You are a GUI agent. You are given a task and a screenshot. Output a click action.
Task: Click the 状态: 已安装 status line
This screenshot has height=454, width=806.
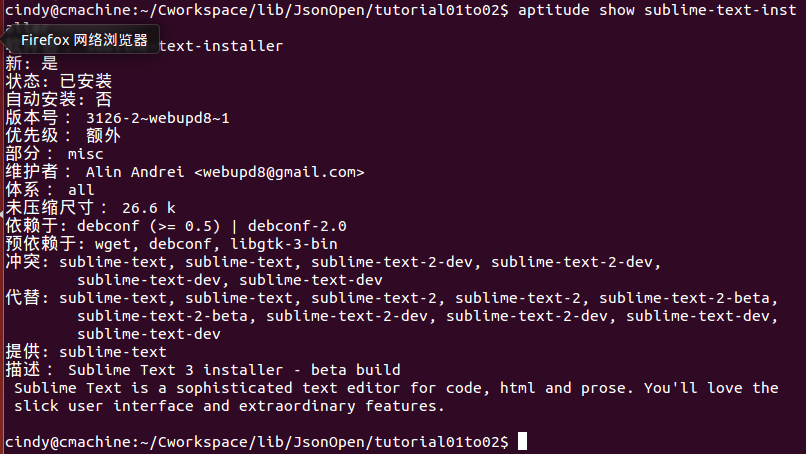(59, 82)
